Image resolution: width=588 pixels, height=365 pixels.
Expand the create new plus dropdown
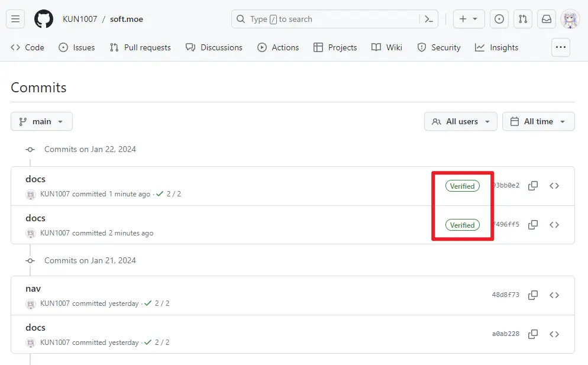469,19
